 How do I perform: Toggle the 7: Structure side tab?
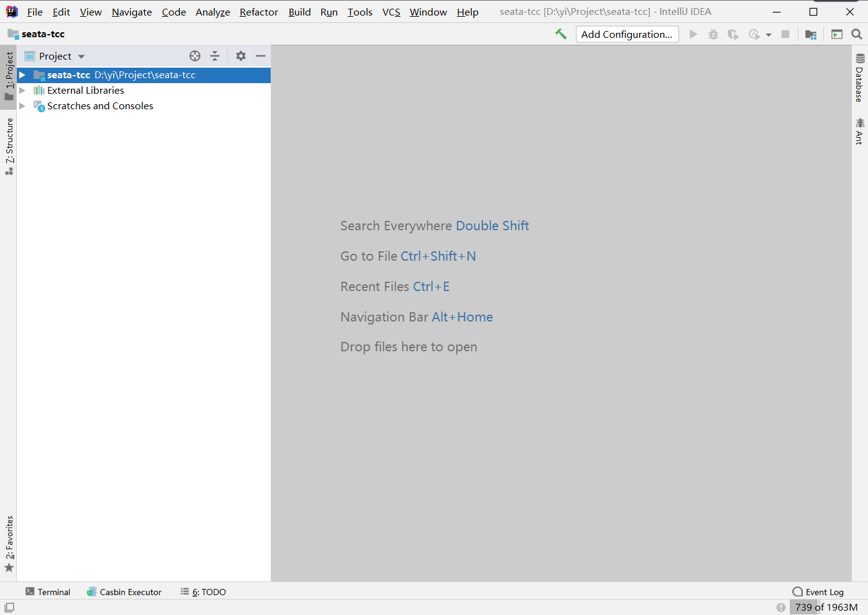click(x=9, y=146)
